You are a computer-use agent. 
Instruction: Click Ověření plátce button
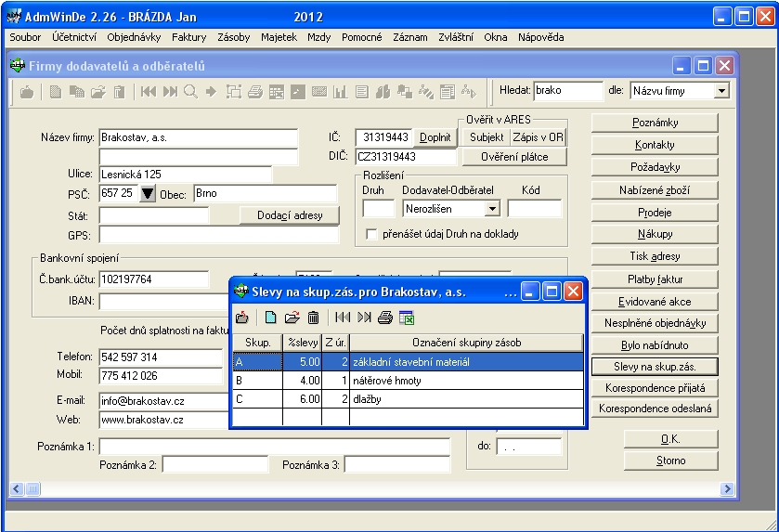coord(514,157)
